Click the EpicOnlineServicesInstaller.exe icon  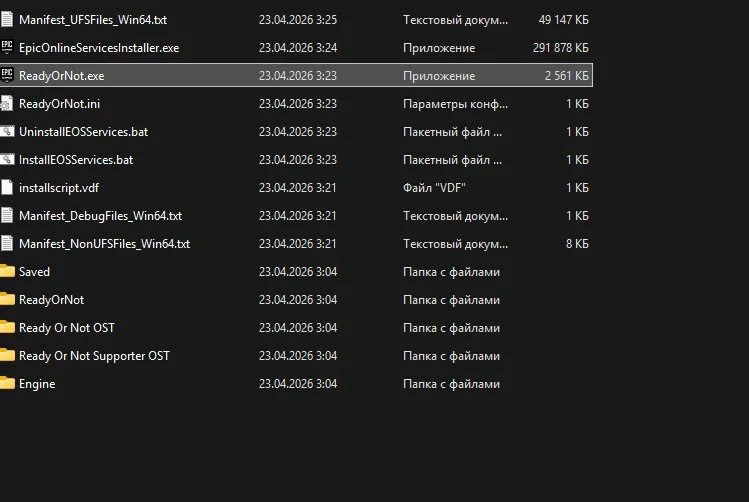click(7, 47)
